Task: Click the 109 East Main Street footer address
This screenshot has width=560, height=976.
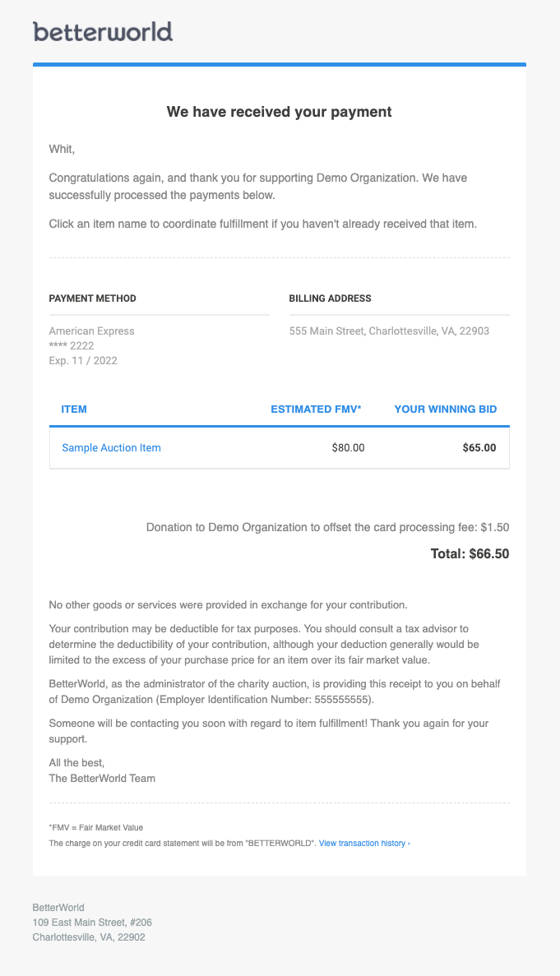Action: click(92, 923)
